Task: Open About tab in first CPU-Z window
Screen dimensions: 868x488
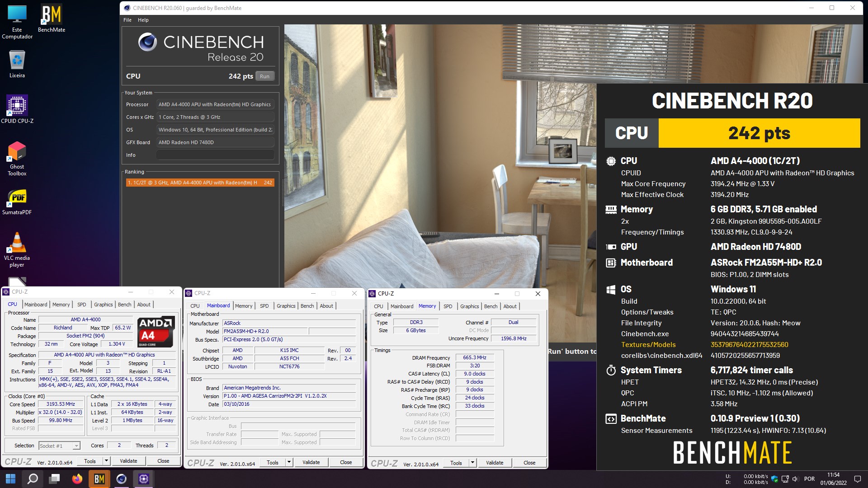Action: (x=144, y=305)
